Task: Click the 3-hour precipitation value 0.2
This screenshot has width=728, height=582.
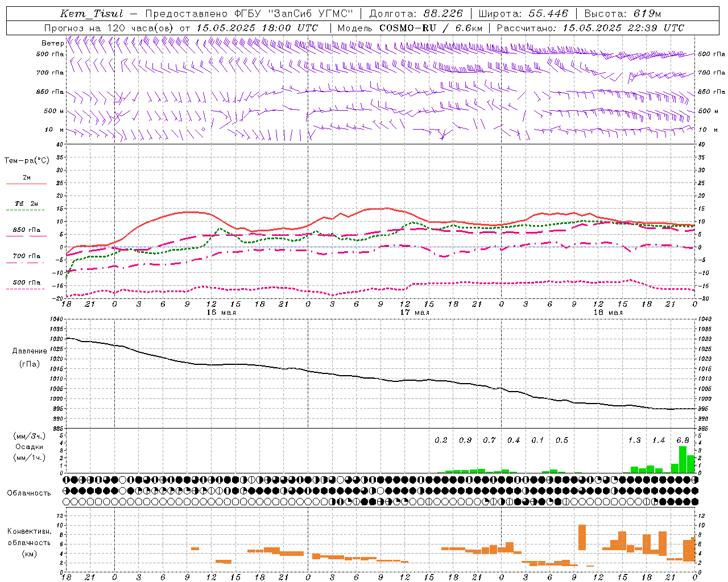Action: click(x=441, y=440)
